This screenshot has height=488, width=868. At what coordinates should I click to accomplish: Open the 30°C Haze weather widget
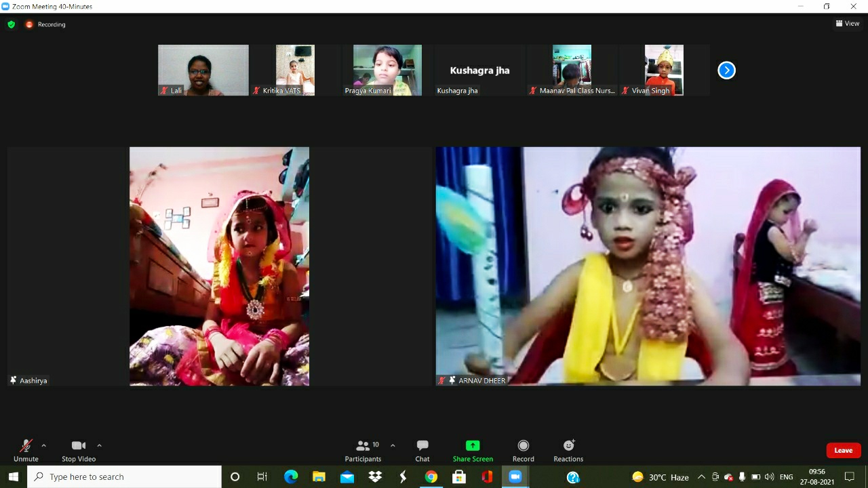tap(660, 477)
